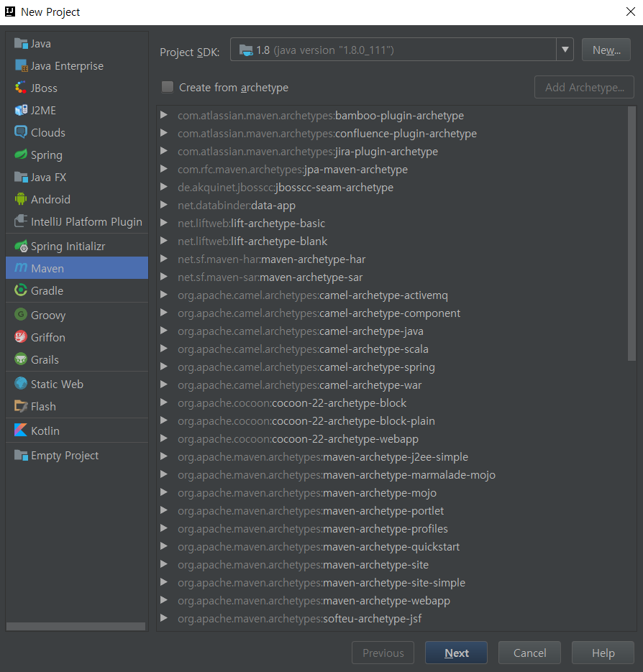Select jira-plugin-archetype in the list
The height and width of the screenshot is (672, 643).
click(x=308, y=151)
